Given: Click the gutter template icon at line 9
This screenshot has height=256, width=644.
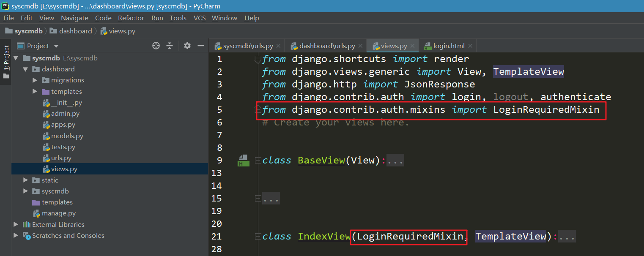Looking at the screenshot, I should coord(243,161).
